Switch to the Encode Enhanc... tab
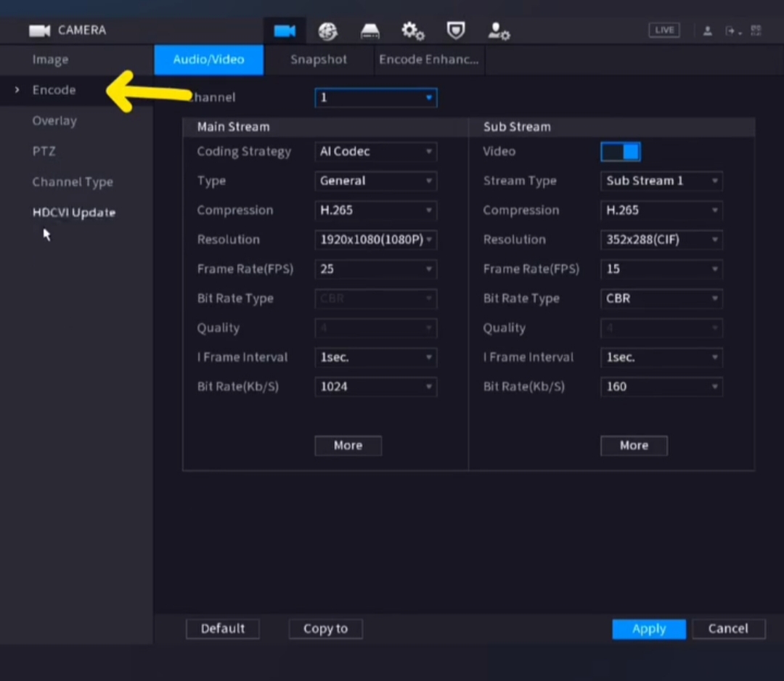Screen dimensions: 784x681 click(x=429, y=60)
